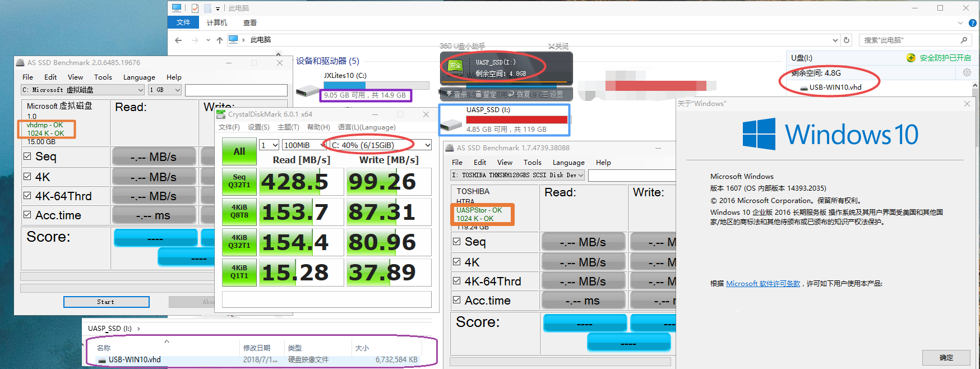Click 鉴定 in the 360 U盘 toolbar
Viewport: 980px width, 369px height.
486,94
